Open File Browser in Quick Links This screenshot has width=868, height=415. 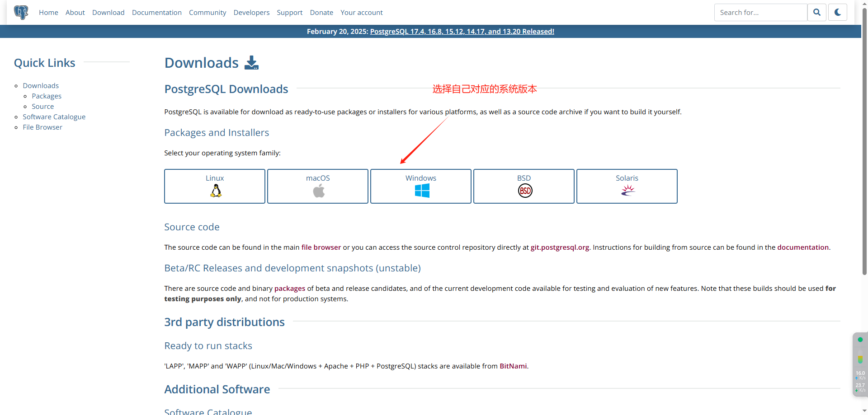coord(42,127)
